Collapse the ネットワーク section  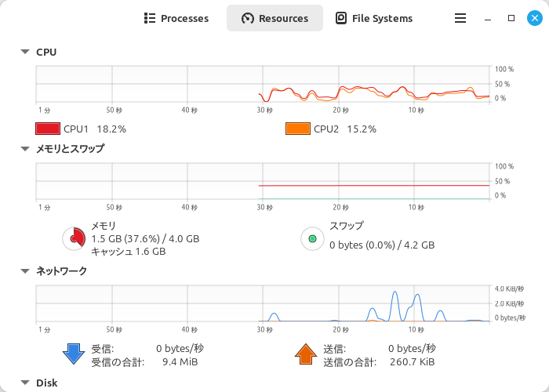(25, 271)
